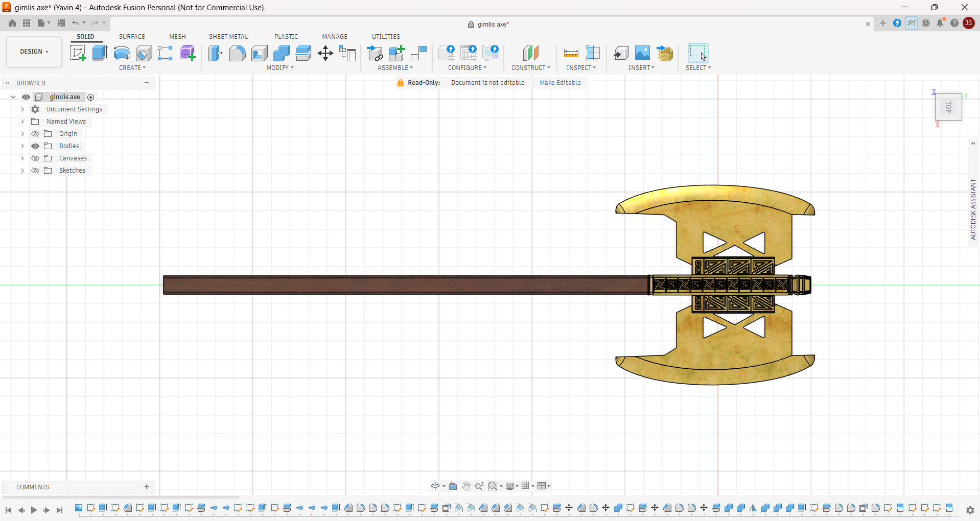This screenshot has width=980, height=521.
Task: Open the Display Settings icon
Action: [509, 486]
